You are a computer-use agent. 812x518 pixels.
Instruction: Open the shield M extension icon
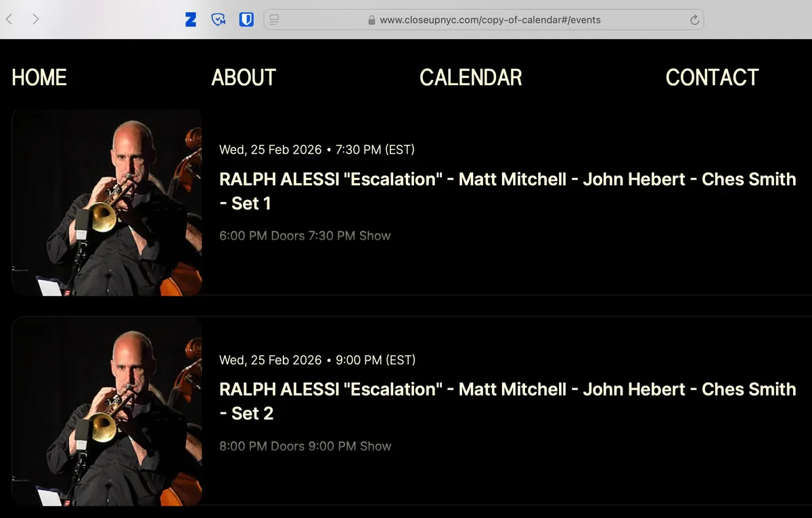219,20
